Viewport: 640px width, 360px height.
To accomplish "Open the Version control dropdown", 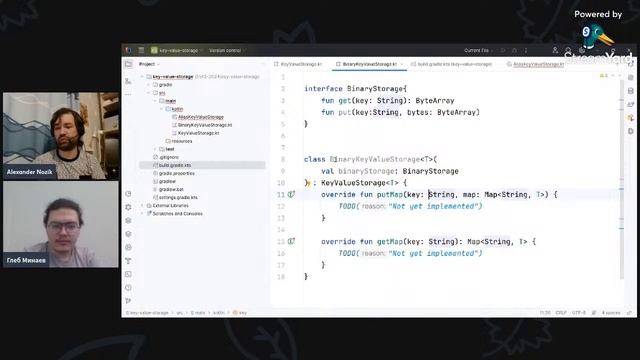I will pyautogui.click(x=227, y=50).
